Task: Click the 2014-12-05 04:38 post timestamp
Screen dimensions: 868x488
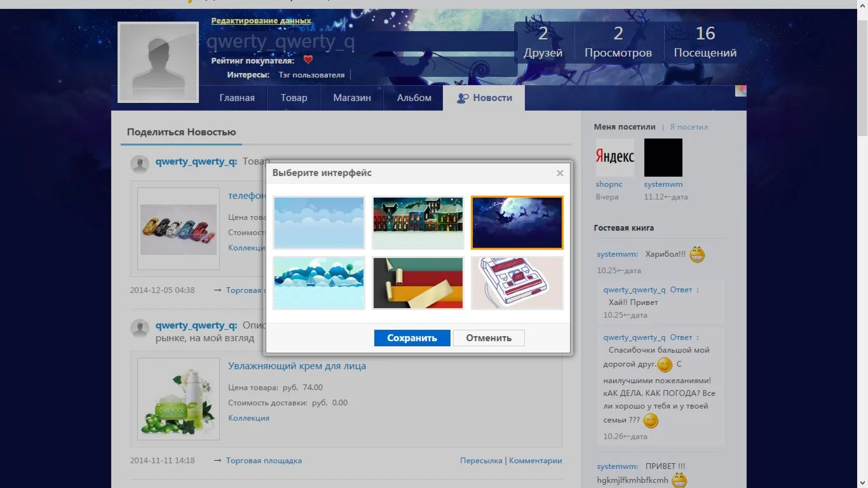Action: [163, 290]
